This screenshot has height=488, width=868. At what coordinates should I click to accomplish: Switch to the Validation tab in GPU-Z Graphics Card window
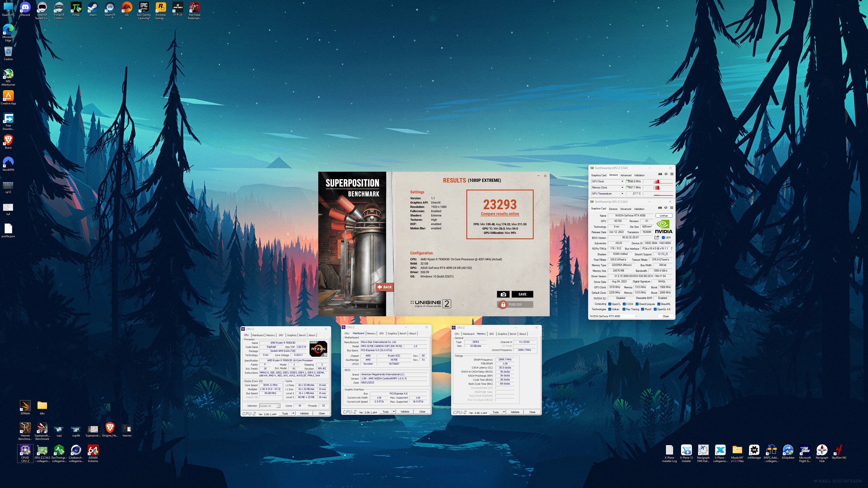[x=639, y=209]
